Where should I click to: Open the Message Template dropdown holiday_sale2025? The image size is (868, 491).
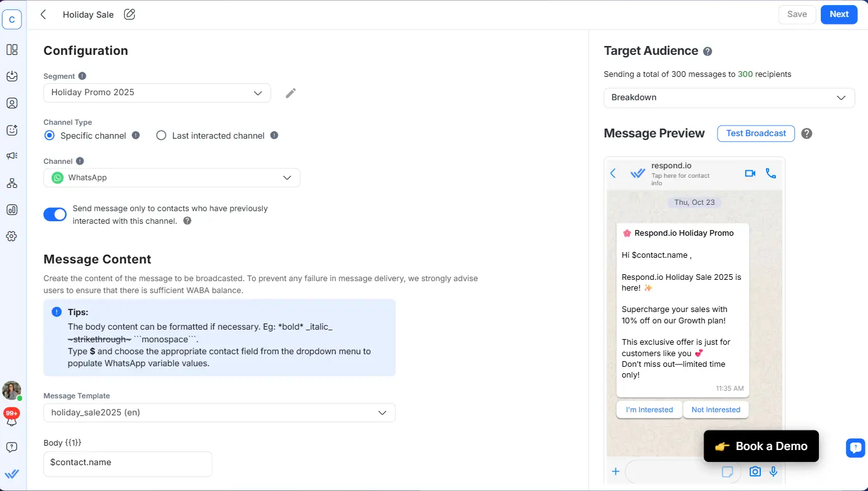click(219, 413)
